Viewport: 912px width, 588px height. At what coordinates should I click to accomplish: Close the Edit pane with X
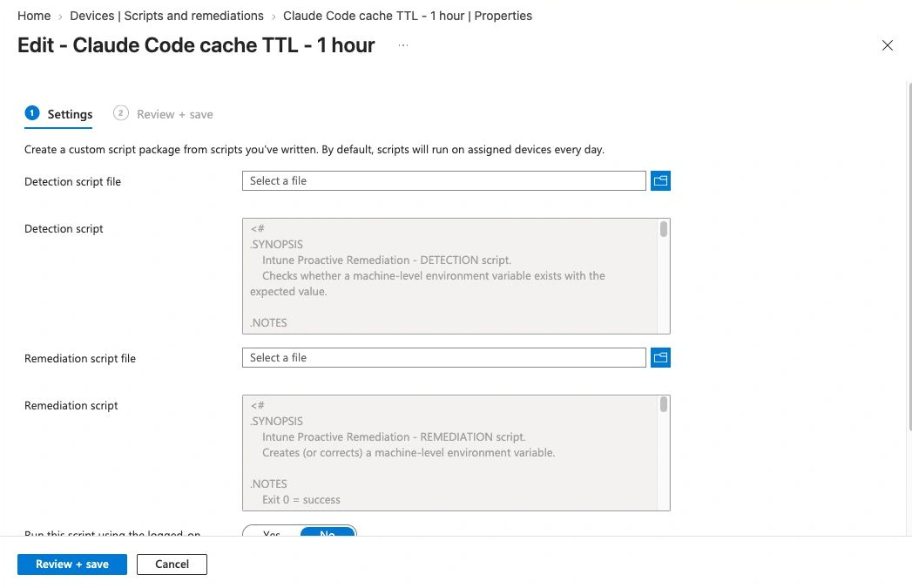coord(887,45)
